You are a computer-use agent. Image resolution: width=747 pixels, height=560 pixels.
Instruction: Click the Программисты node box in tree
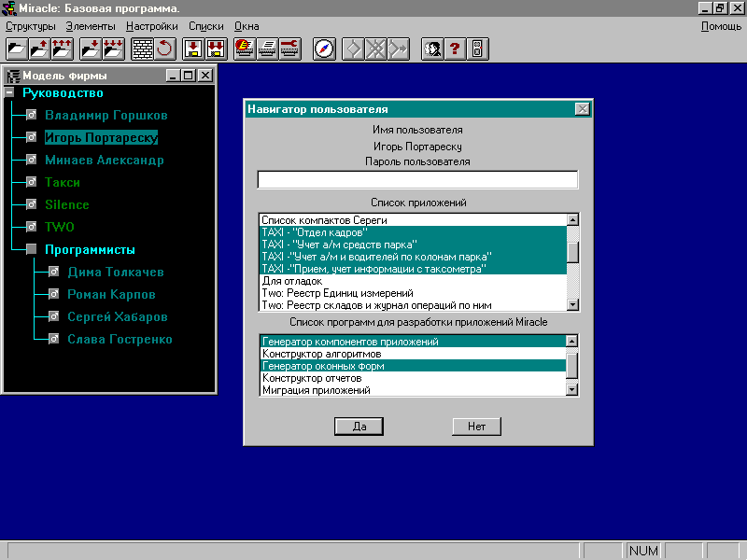click(x=31, y=250)
